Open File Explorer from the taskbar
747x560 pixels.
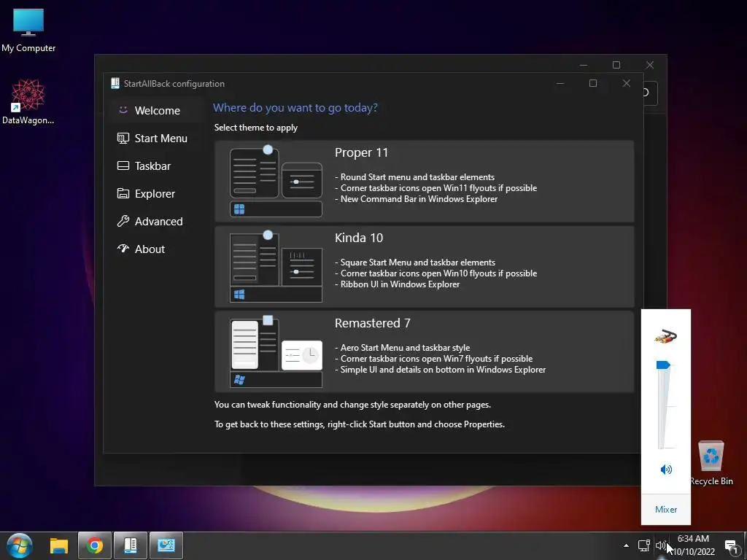click(x=59, y=545)
